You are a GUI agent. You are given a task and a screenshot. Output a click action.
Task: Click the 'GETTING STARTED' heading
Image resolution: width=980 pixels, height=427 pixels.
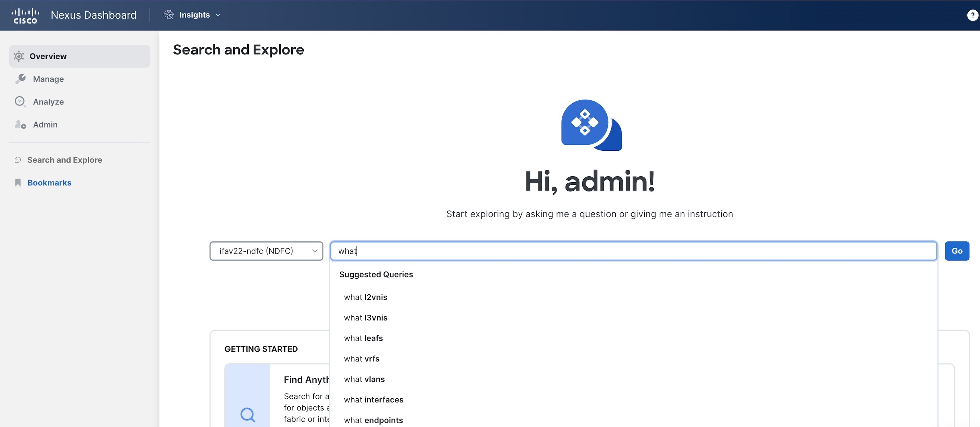coord(261,349)
